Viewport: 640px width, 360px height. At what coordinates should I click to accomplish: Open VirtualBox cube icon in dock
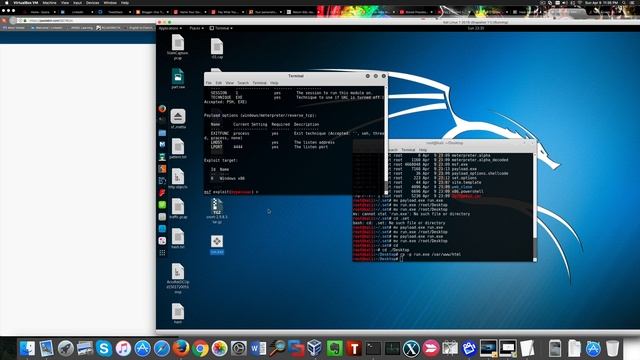[315, 349]
